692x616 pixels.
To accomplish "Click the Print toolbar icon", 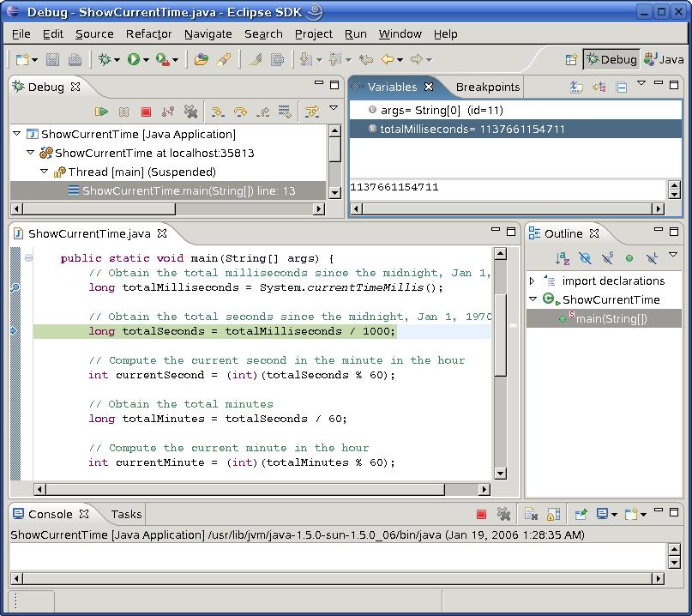I will (x=75, y=59).
